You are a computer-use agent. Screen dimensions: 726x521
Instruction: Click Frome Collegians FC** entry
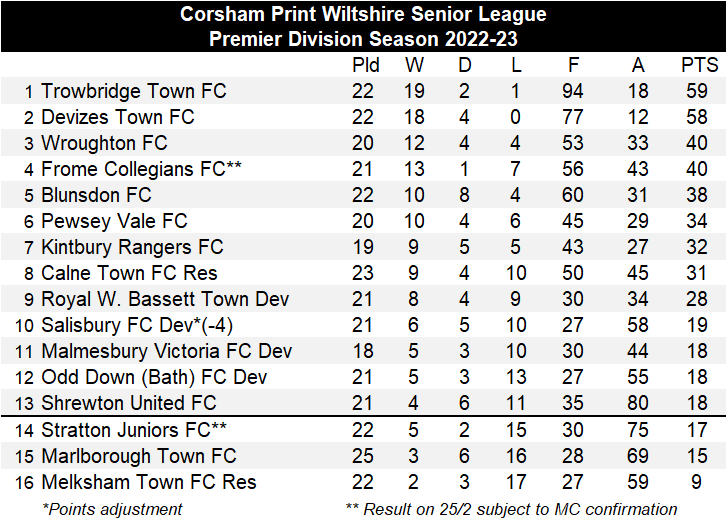click(141, 169)
